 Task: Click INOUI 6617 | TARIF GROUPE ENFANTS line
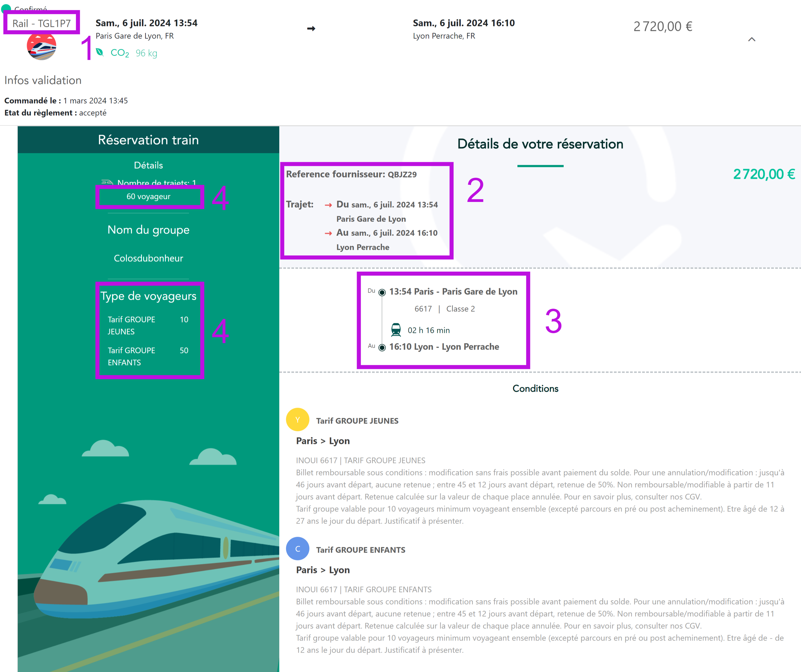point(364,589)
